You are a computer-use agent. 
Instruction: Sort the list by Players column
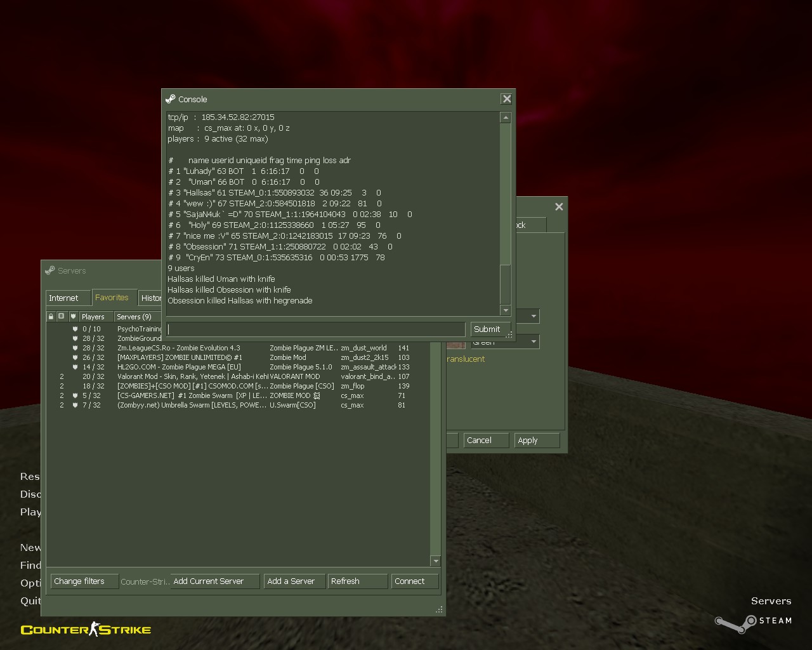pos(95,316)
